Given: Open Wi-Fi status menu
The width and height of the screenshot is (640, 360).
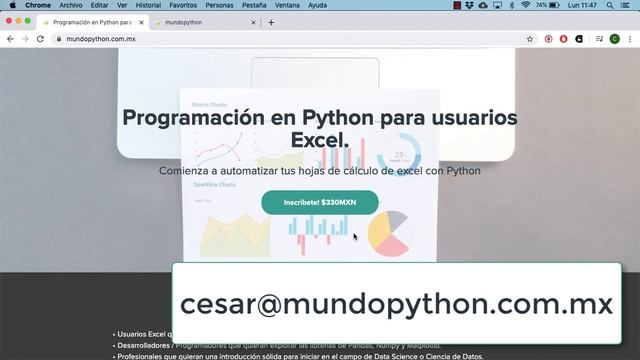Looking at the screenshot, I should pos(526,5).
